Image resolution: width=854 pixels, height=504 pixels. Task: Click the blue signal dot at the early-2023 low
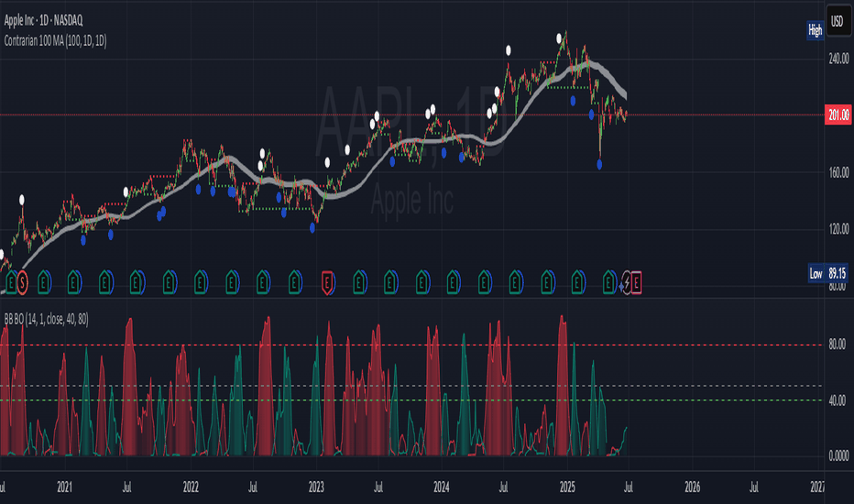click(312, 228)
